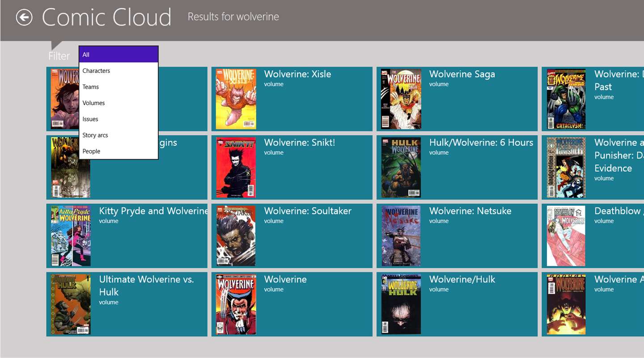Click the Results for wolverine heading
Image resolution: width=644 pixels, height=358 pixels.
click(x=233, y=17)
